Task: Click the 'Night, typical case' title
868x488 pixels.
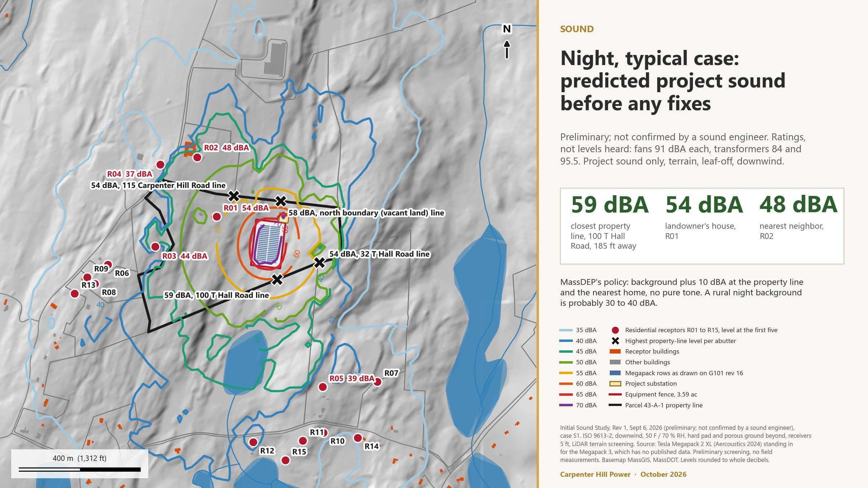Action: pyautogui.click(x=673, y=81)
